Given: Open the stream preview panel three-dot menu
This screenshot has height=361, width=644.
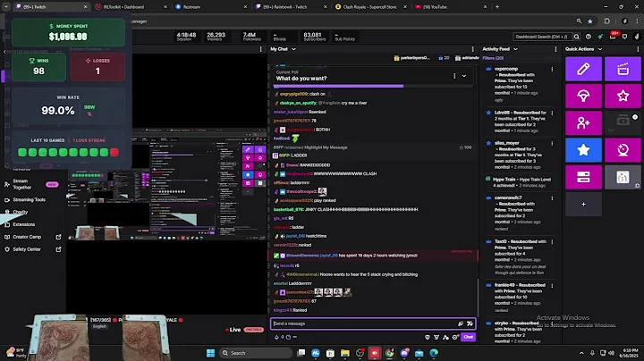Looking at the screenshot, I should (x=261, y=49).
